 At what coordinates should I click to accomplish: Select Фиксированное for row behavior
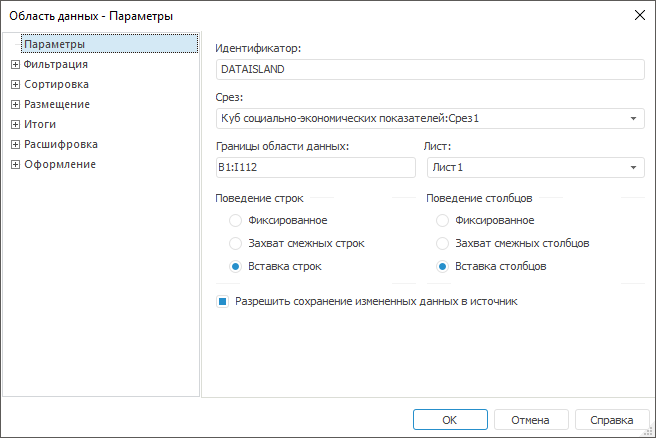(x=235, y=220)
